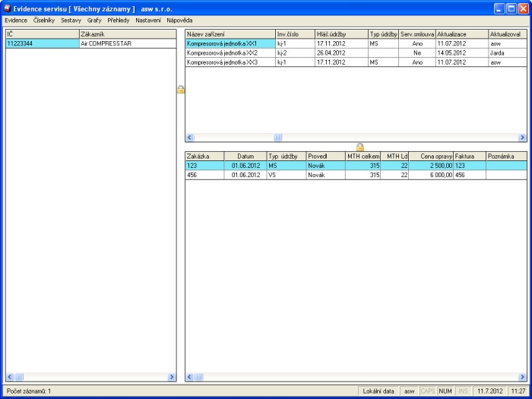This screenshot has height=399, width=532.
Task: Click left arrow of device table scrollbar
Action: (190, 138)
